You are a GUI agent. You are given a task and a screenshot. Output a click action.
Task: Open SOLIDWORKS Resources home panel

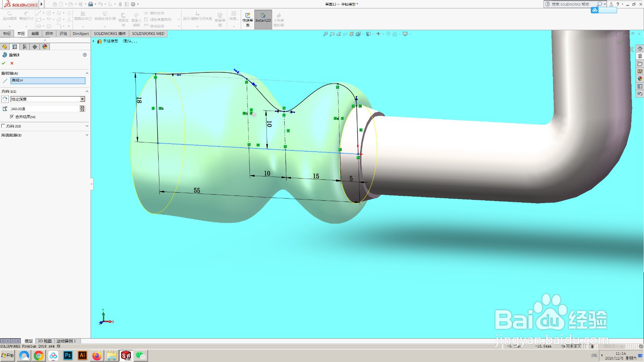coord(640,49)
